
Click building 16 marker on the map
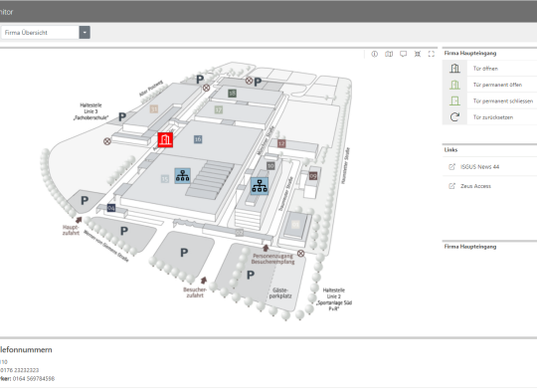pos(198,139)
